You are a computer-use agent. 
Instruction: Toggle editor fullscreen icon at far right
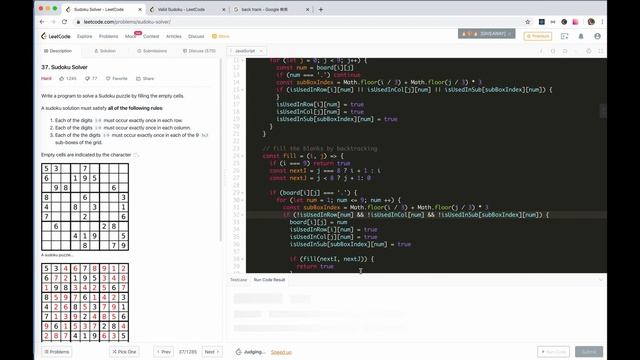pyautogui.click(x=600, y=51)
